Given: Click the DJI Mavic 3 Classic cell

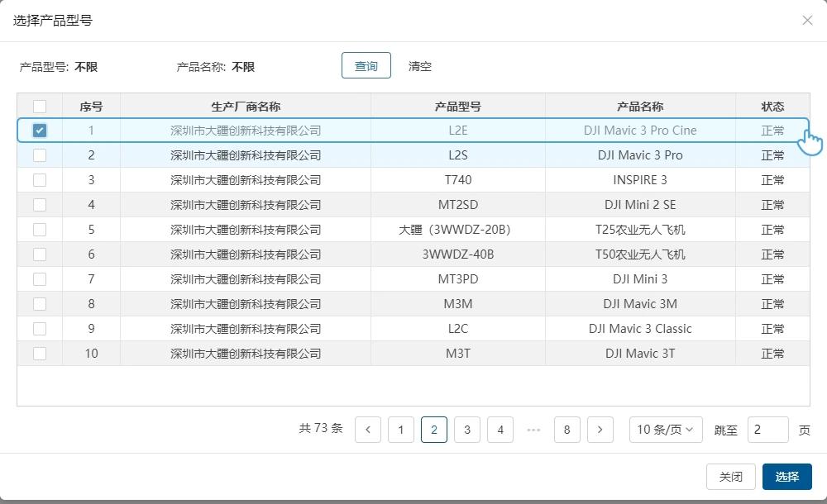Looking at the screenshot, I should click(x=640, y=329).
